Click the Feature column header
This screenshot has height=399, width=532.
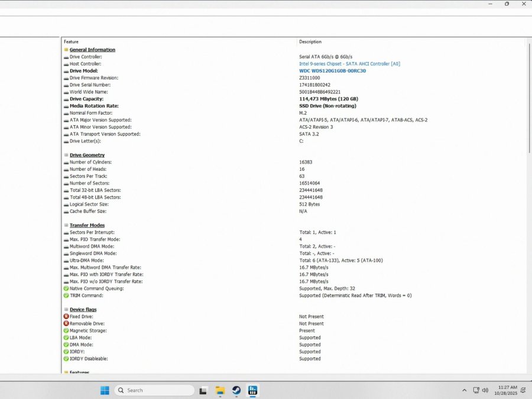(71, 42)
